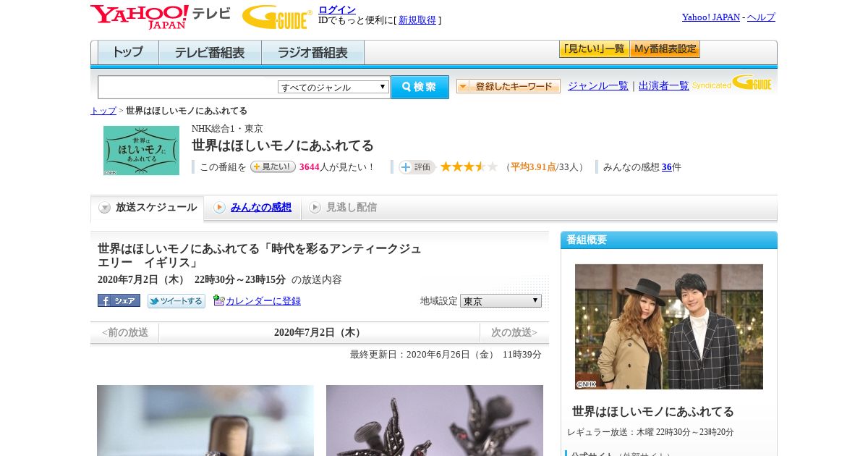
Task: Go to Yahoo! JAPAN link
Action: click(x=710, y=17)
